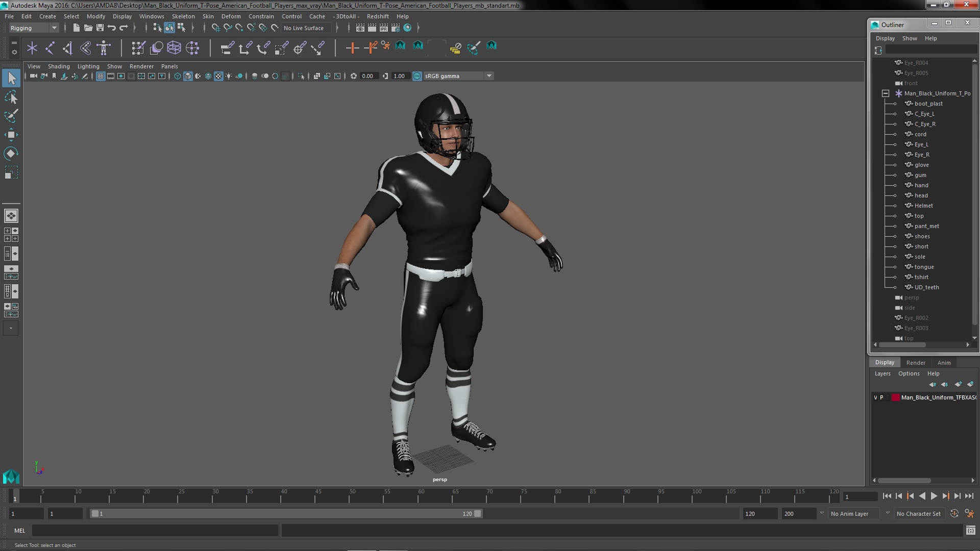980x551 pixels.
Task: Undo the last action
Action: 112,28
